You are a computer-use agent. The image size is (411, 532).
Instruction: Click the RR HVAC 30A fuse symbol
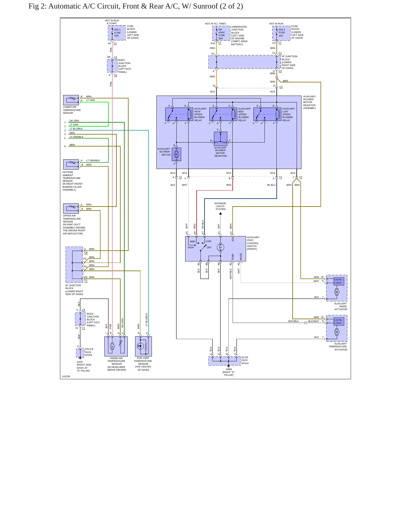point(221,33)
